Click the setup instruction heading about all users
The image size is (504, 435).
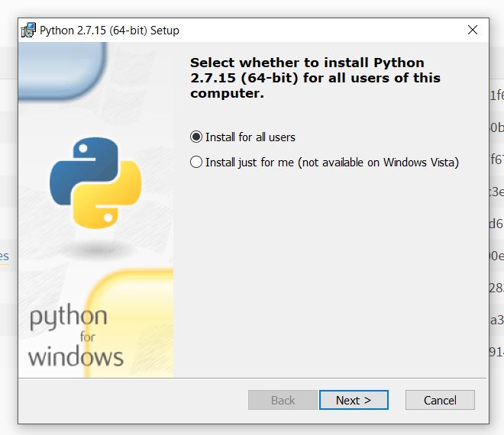pos(315,78)
